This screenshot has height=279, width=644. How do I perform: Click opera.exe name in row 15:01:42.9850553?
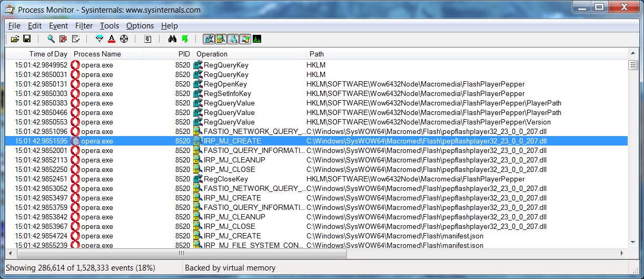coord(97,122)
